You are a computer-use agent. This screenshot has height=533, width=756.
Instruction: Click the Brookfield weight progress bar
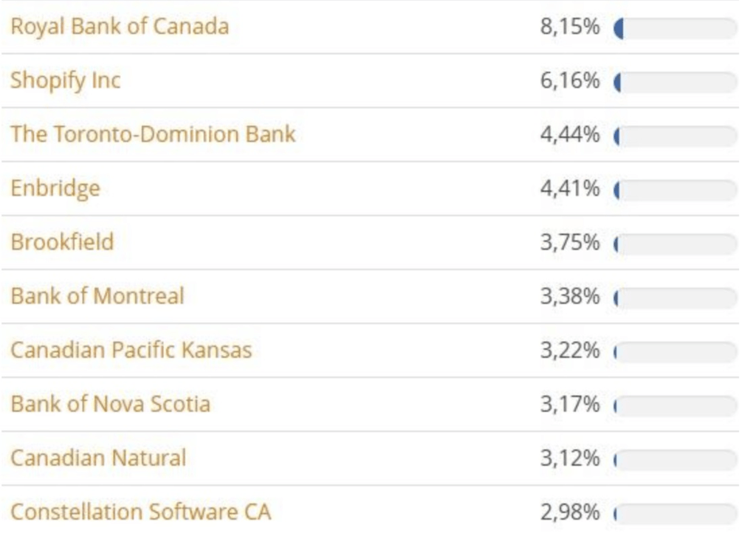click(x=675, y=244)
